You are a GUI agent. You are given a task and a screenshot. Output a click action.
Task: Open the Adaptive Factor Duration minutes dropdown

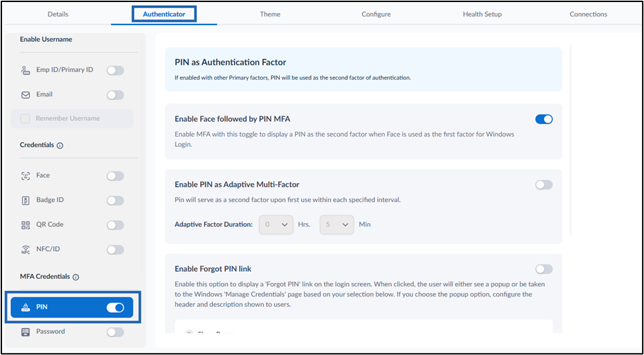(x=337, y=225)
